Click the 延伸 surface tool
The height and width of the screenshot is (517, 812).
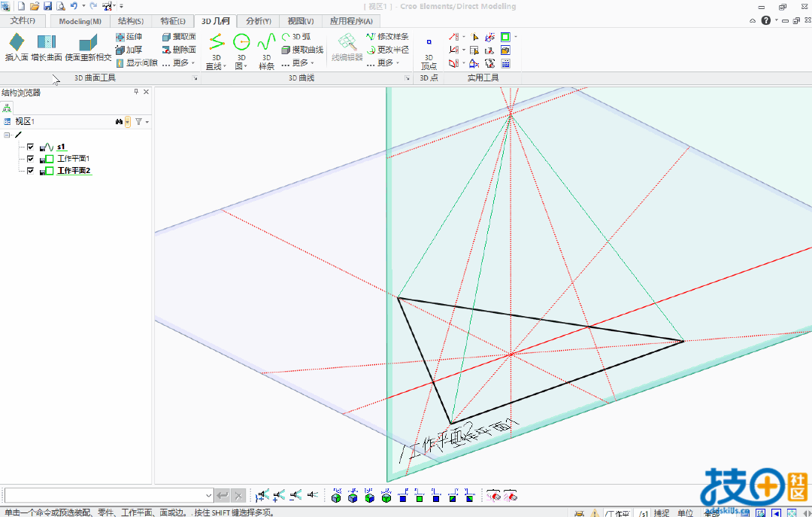(129, 37)
